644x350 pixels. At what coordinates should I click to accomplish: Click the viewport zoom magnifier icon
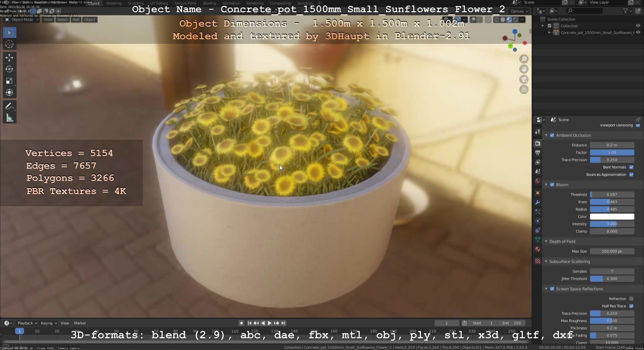pos(524,59)
